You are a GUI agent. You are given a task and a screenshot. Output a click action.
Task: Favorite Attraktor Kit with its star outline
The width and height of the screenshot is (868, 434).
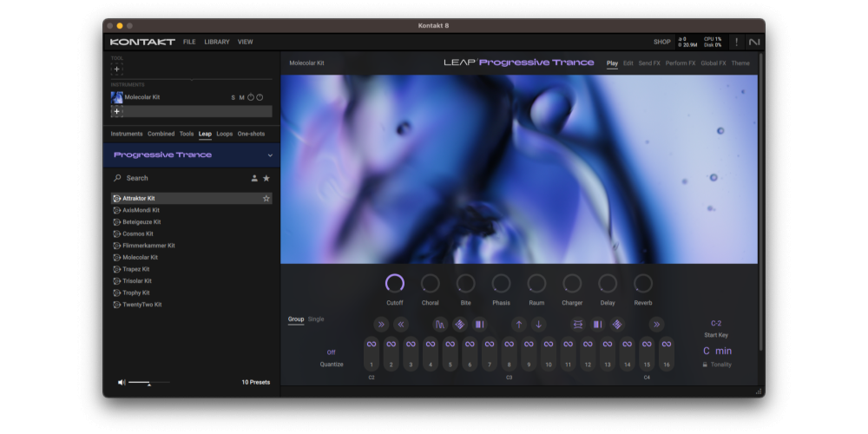click(266, 198)
